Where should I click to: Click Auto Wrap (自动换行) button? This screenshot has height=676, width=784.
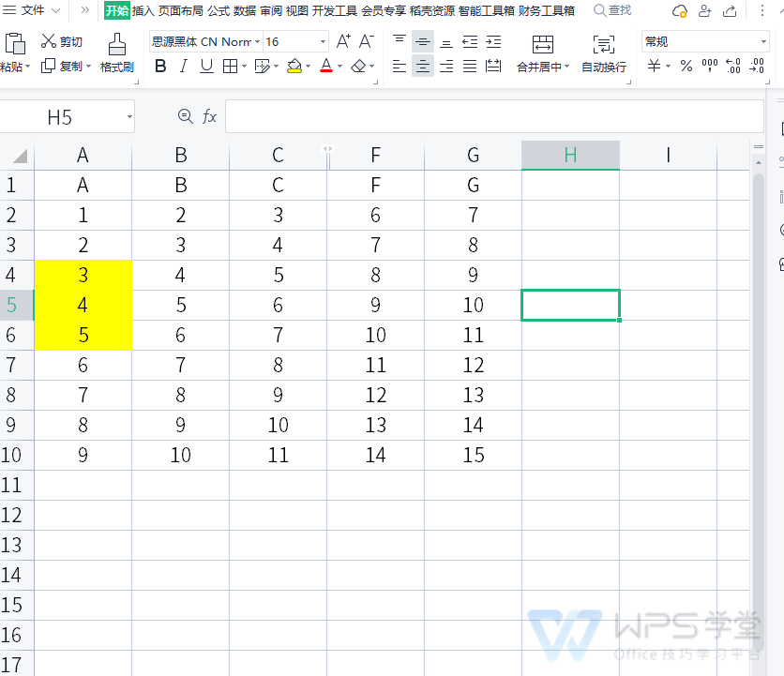(x=604, y=54)
